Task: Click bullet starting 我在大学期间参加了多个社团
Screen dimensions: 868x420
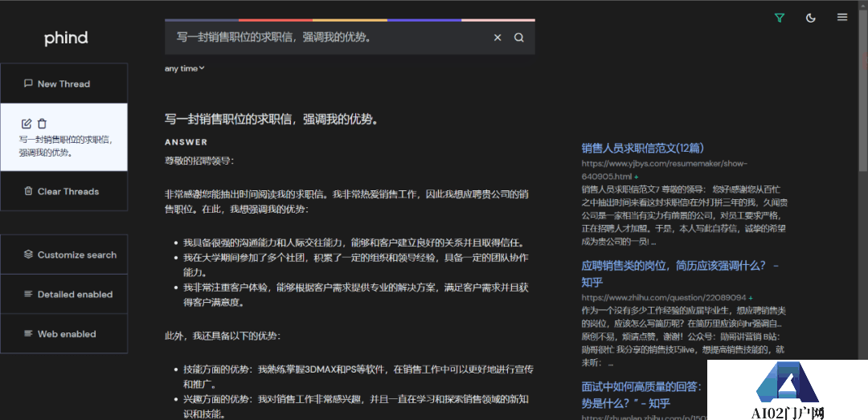Action: [356, 266]
